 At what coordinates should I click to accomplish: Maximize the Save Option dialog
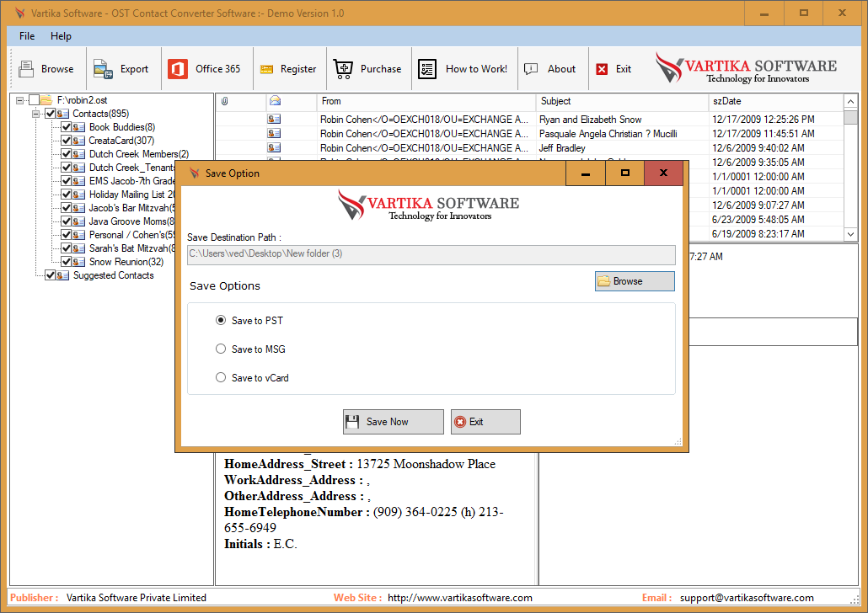625,173
